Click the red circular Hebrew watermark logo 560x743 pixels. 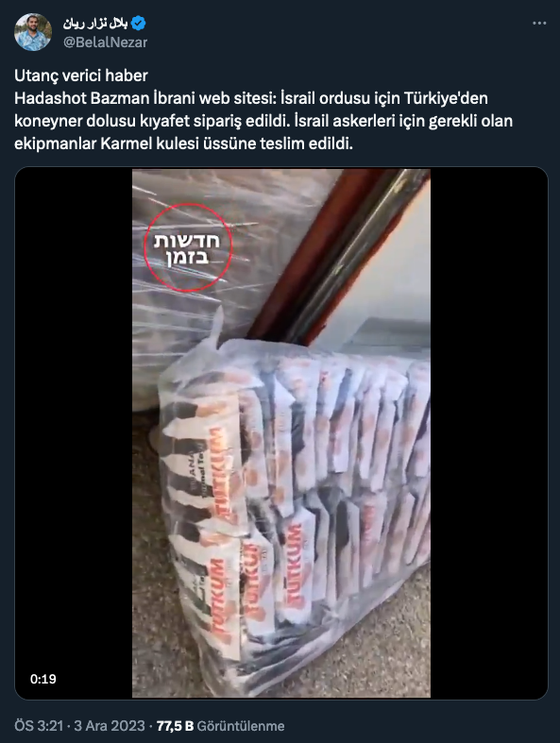click(188, 246)
